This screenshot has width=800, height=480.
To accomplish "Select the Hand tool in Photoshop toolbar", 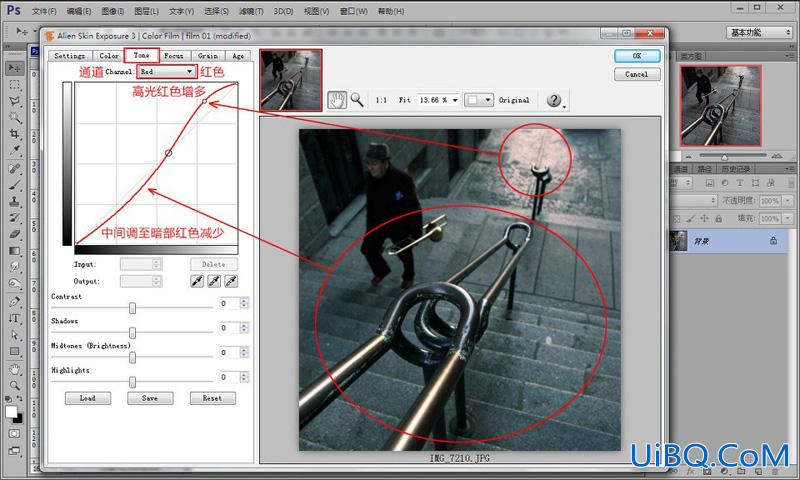I will tap(14, 369).
